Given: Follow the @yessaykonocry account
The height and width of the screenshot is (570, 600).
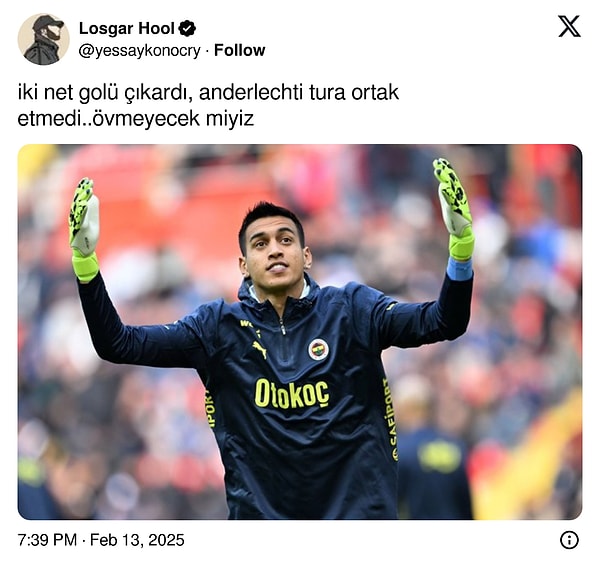Looking at the screenshot, I should [240, 50].
